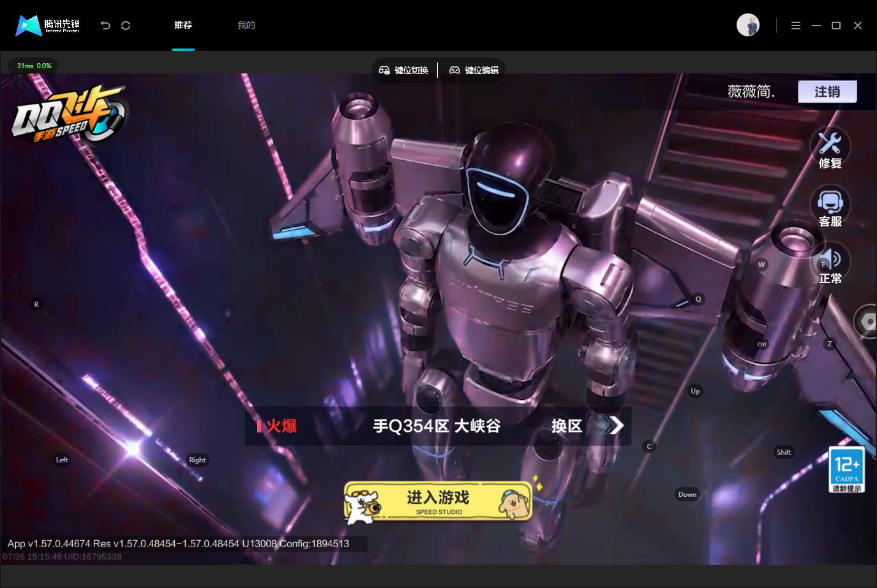The height and width of the screenshot is (588, 877).
Task: Contact 客服 customer service
Action: pos(830,207)
